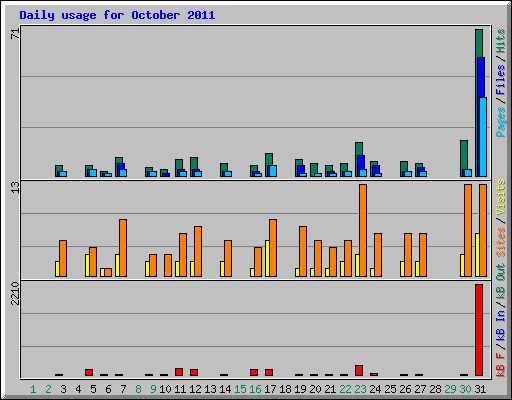Screen dimensions: 512x400
Task: Select the 'Files' legend label
Action: point(500,79)
